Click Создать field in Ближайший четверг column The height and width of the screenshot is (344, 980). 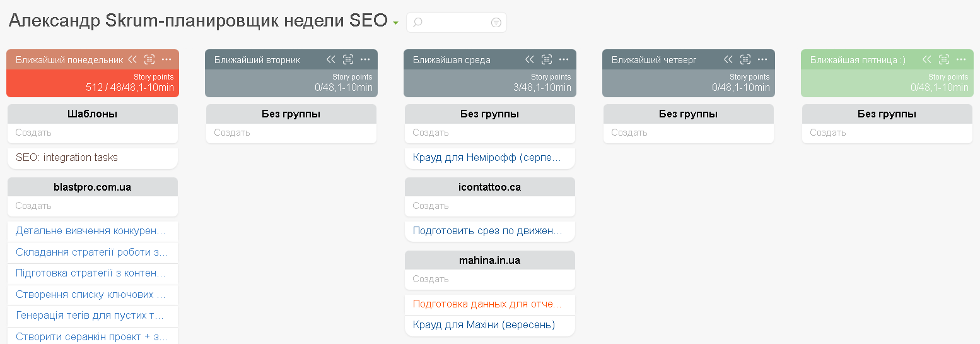[x=689, y=133]
